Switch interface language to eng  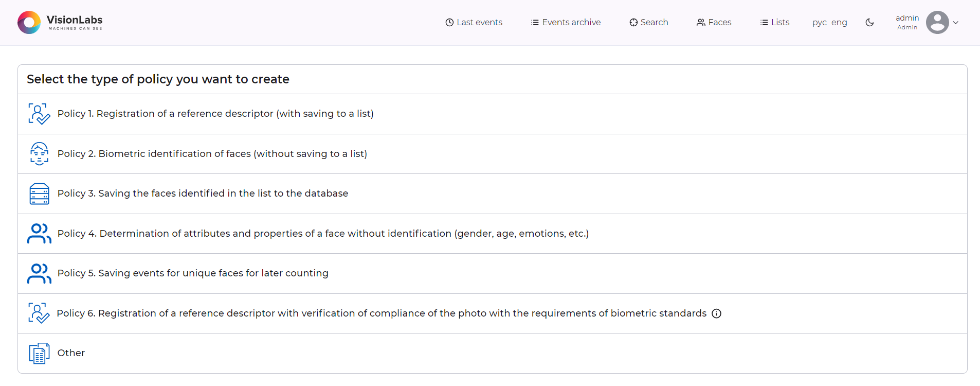[x=839, y=23]
